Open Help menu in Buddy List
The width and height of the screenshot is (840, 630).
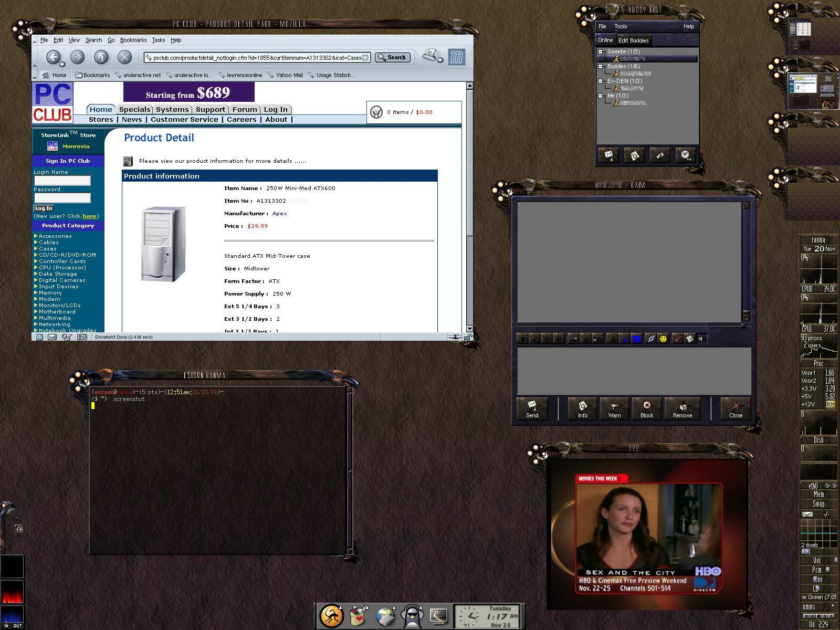point(689,26)
